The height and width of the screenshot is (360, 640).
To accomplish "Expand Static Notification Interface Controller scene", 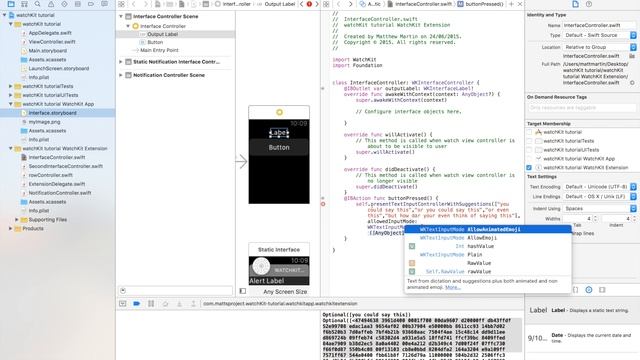I will coord(121,62).
